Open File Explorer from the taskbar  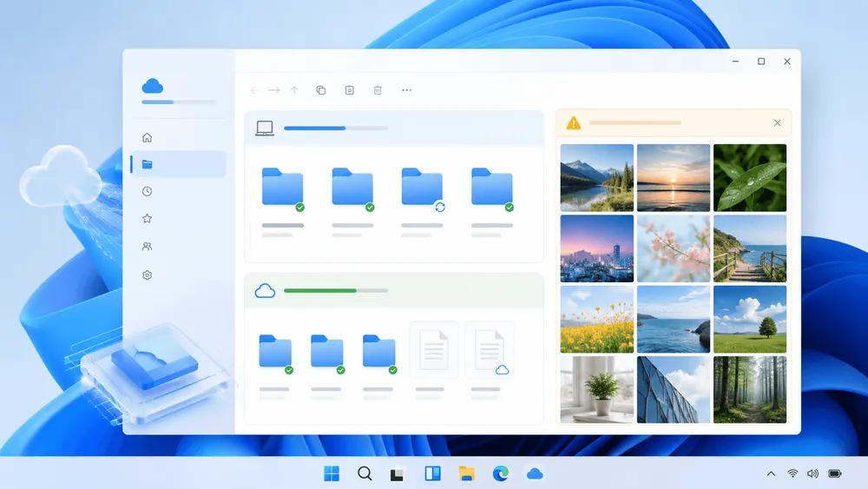[x=467, y=473]
